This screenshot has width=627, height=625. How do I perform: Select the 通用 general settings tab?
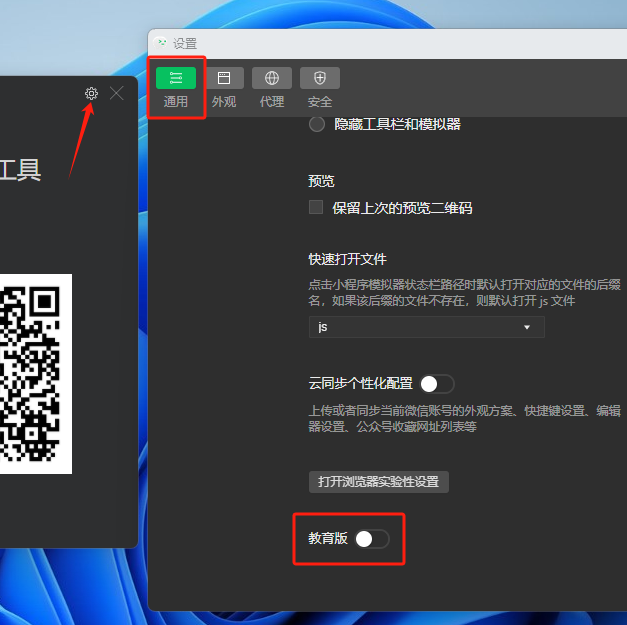click(176, 88)
